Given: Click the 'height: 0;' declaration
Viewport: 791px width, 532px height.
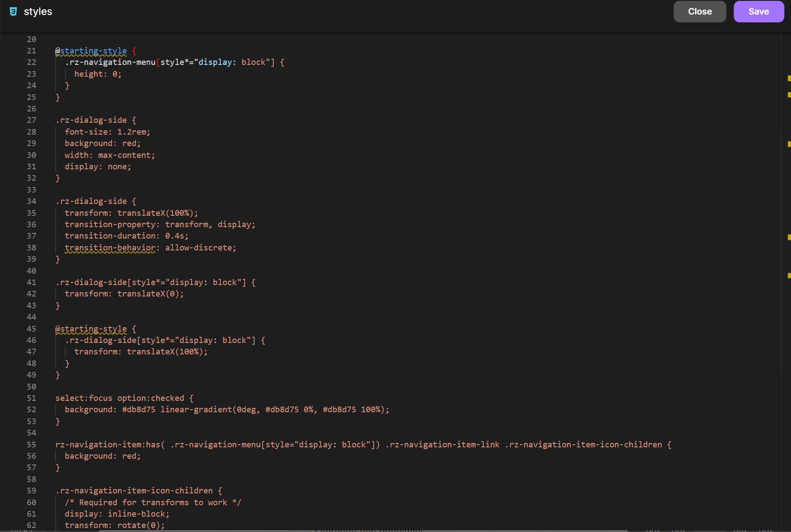Looking at the screenshot, I should click(x=97, y=74).
